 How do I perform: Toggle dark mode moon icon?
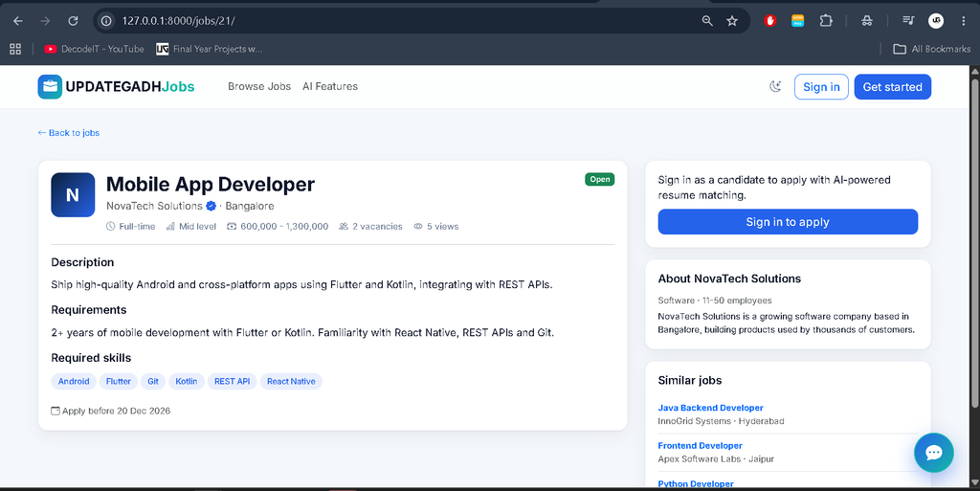[775, 87]
